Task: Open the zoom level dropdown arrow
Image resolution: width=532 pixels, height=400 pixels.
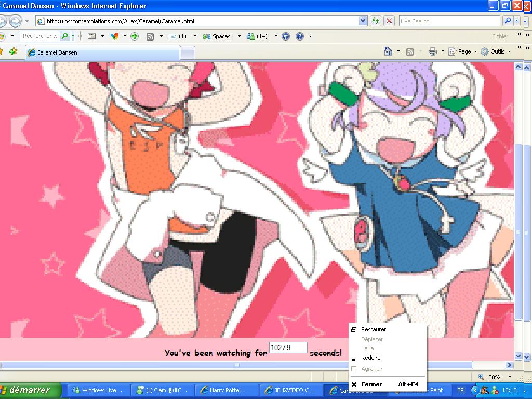Action: [510, 377]
